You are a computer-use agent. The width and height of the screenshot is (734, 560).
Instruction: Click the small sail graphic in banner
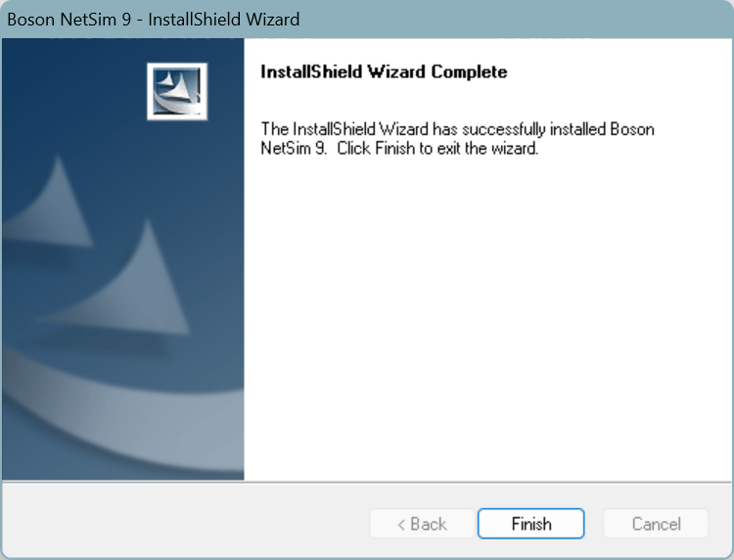click(52, 204)
